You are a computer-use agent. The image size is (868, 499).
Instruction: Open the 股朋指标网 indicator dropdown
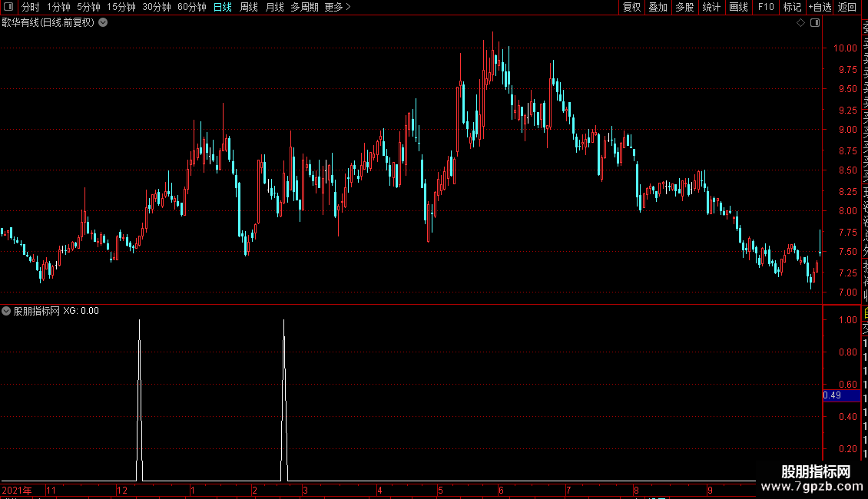6,311
